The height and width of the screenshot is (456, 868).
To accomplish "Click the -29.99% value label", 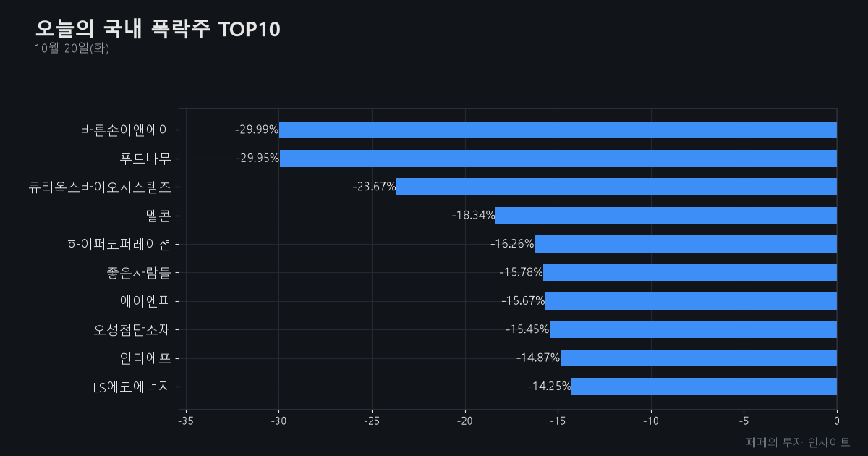I will (257, 130).
